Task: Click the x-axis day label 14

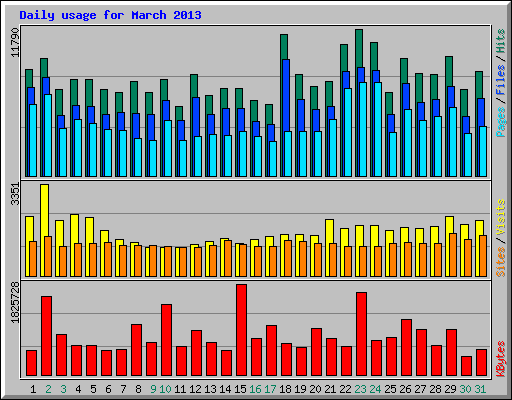Action: (x=225, y=389)
